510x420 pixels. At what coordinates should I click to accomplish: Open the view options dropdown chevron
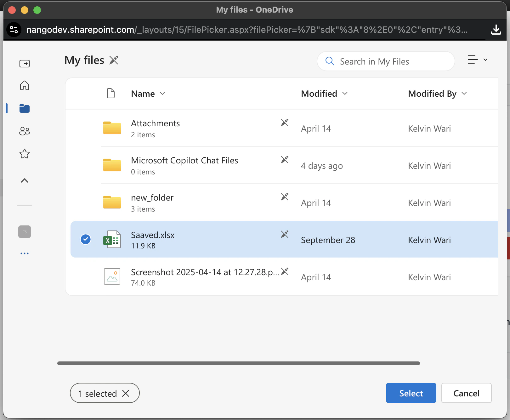(x=485, y=60)
